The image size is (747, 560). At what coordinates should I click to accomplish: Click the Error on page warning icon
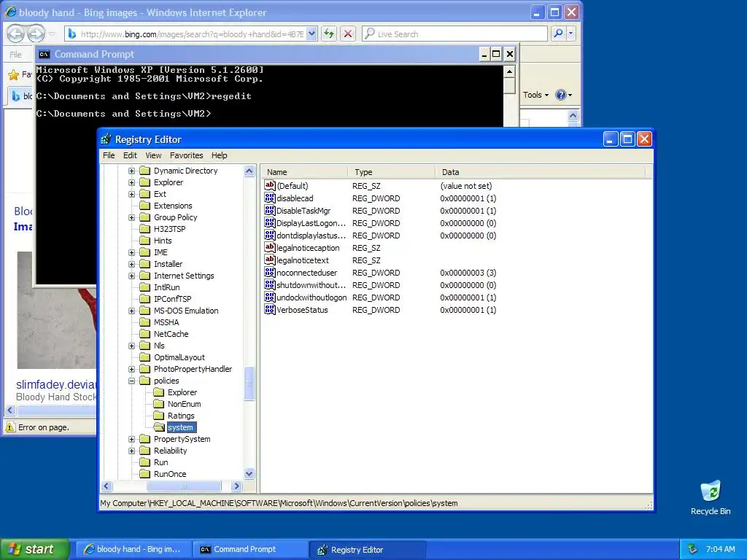[x=10, y=427]
